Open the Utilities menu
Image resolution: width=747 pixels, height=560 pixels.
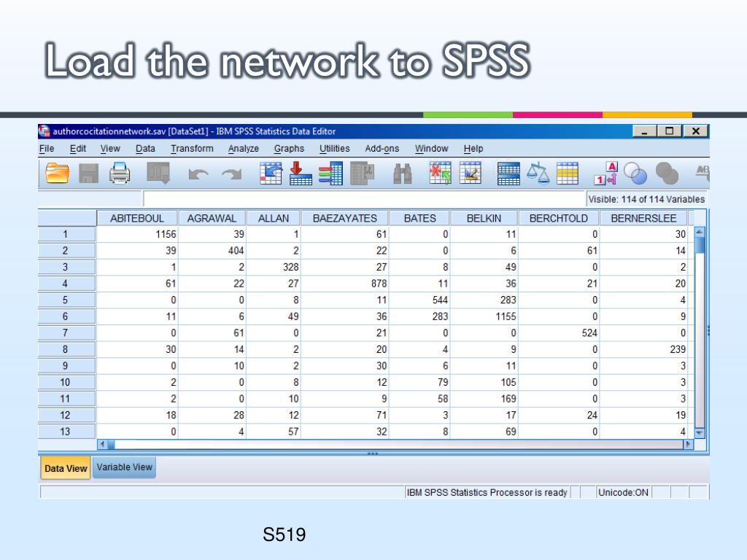point(334,149)
